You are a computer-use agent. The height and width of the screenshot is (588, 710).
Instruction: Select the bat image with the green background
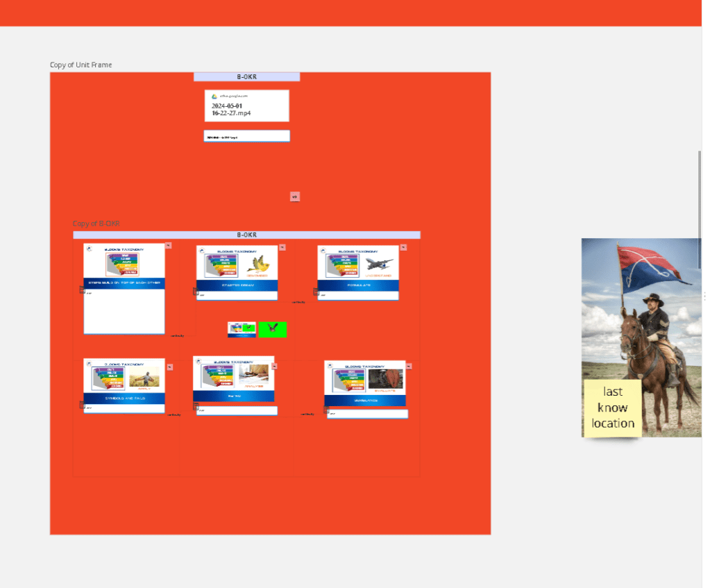pos(273,329)
